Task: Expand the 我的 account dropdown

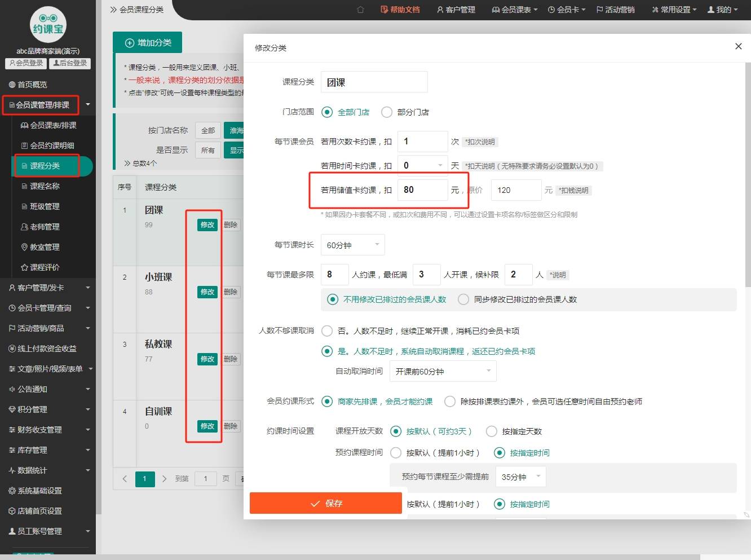Action: tap(722, 10)
